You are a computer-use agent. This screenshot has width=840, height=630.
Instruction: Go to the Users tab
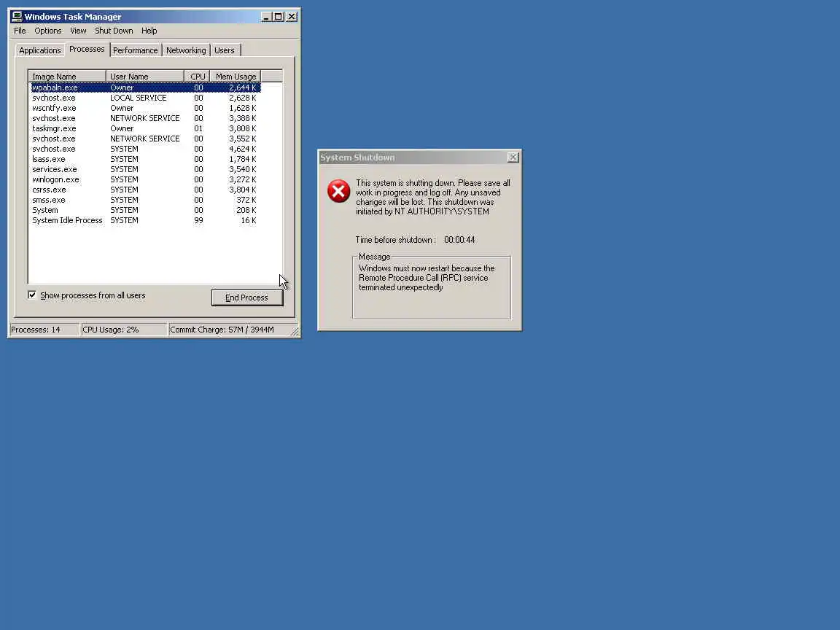click(225, 50)
